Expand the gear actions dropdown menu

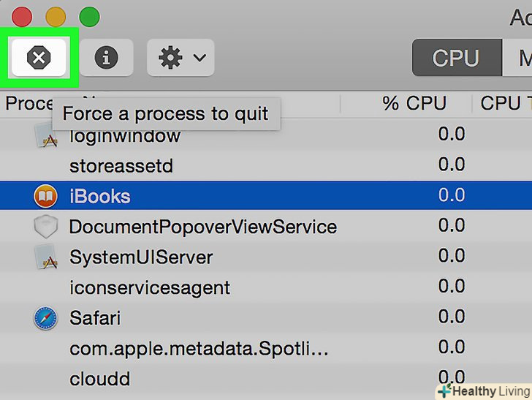pos(180,58)
